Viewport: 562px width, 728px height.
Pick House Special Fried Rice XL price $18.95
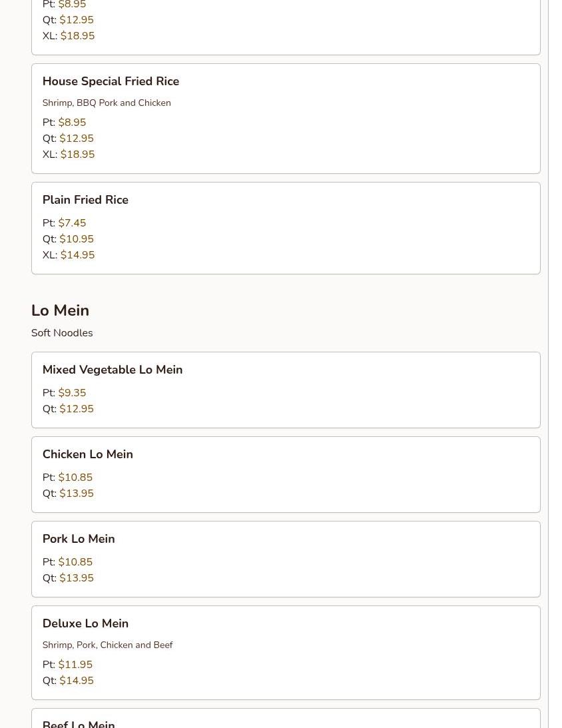click(77, 155)
